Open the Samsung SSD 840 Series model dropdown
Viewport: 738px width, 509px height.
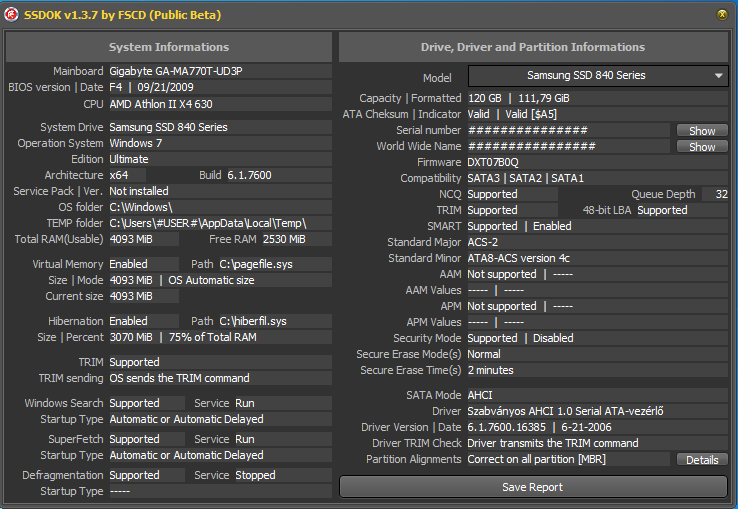point(597,76)
